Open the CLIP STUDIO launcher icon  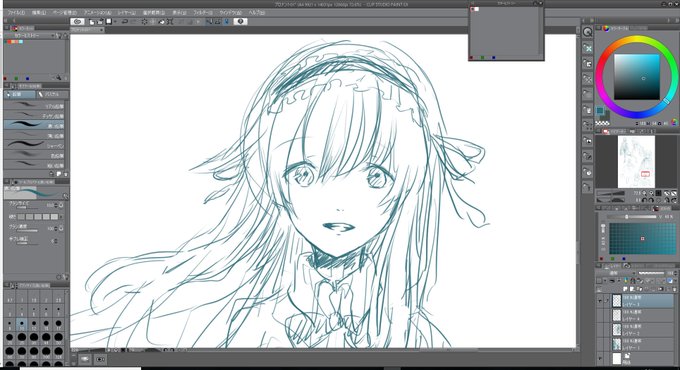tap(77, 21)
